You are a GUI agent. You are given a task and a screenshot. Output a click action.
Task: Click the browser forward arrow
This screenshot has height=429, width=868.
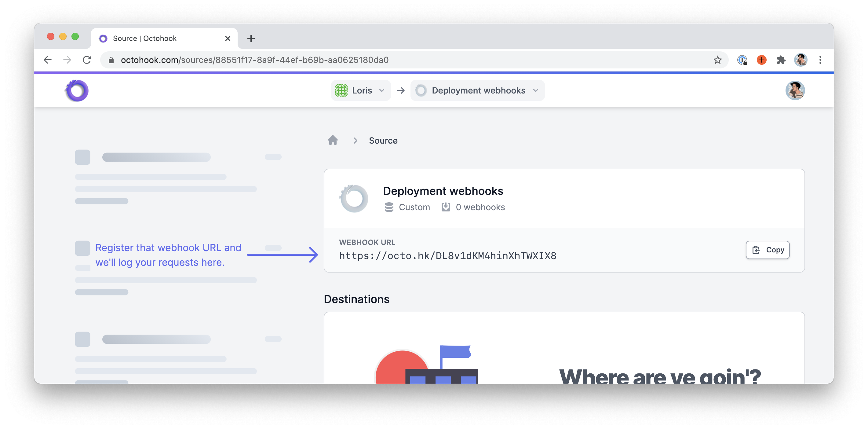click(67, 60)
